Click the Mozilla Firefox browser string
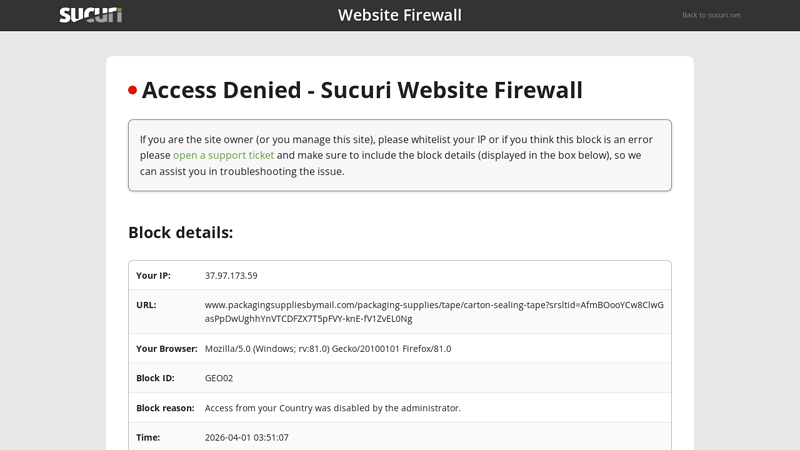 [x=327, y=348]
